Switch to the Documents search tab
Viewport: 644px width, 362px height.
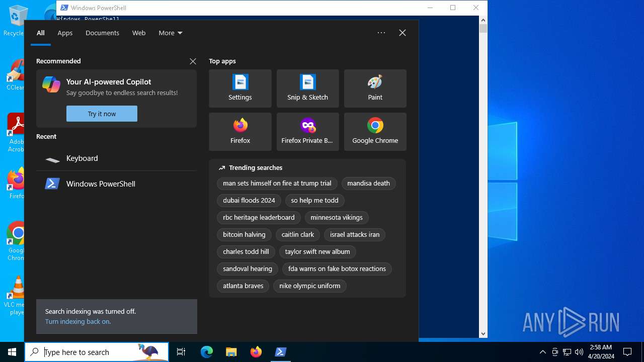pyautogui.click(x=102, y=33)
